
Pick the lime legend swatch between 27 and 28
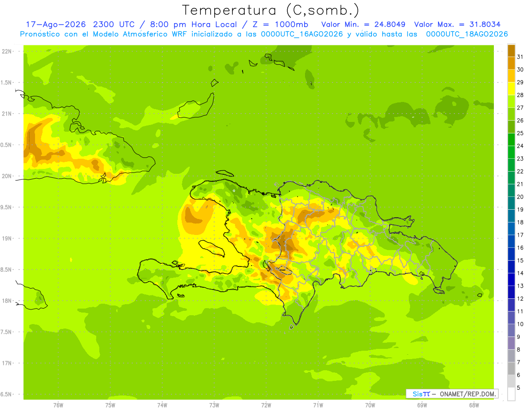(x=512, y=102)
